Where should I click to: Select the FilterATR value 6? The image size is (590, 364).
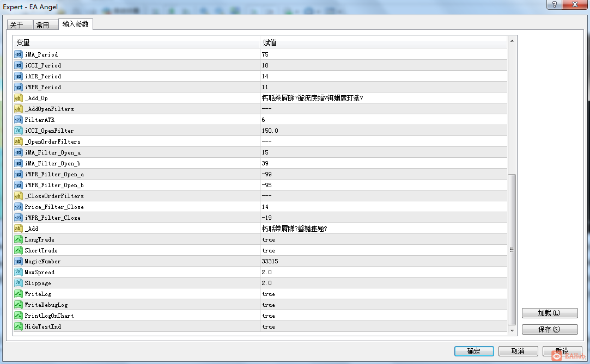pyautogui.click(x=263, y=120)
